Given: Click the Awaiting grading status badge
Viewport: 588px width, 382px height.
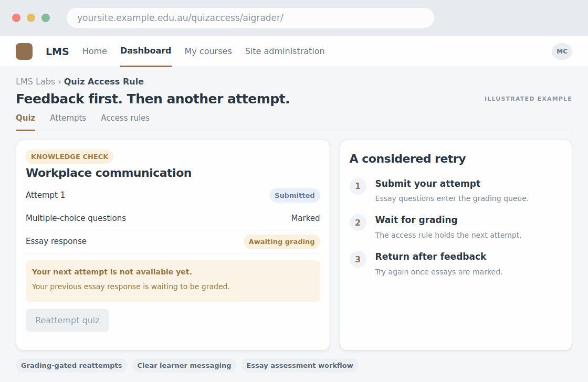Looking at the screenshot, I should point(281,241).
